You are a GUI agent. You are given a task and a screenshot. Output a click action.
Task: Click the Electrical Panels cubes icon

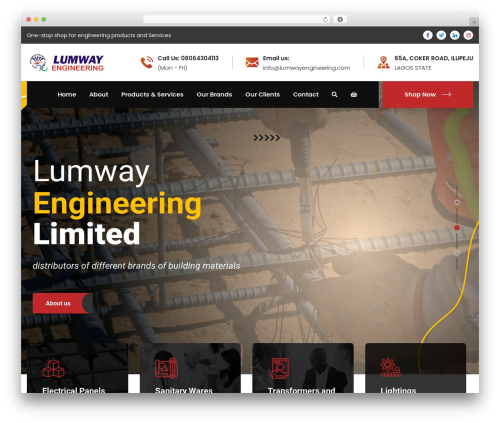[x=53, y=368]
